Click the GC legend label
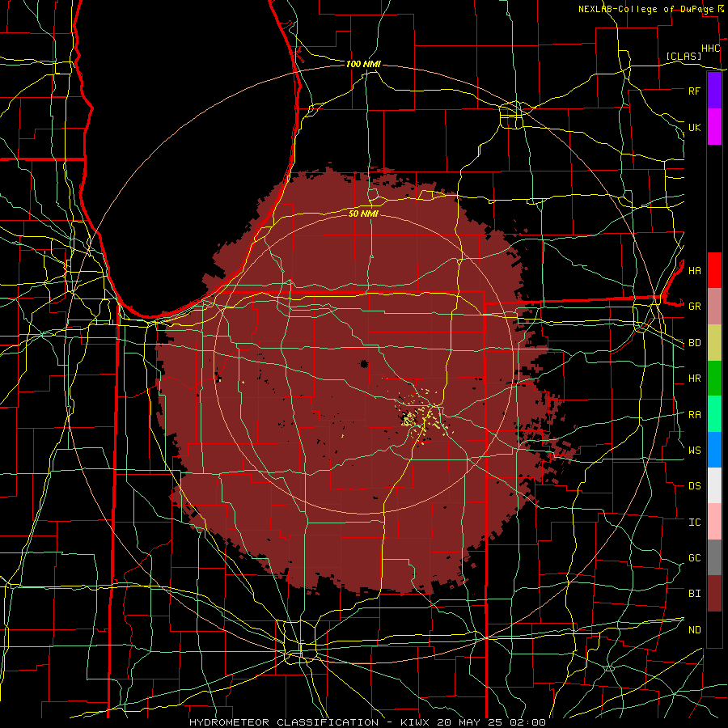This screenshot has height=728, width=728. (694, 558)
